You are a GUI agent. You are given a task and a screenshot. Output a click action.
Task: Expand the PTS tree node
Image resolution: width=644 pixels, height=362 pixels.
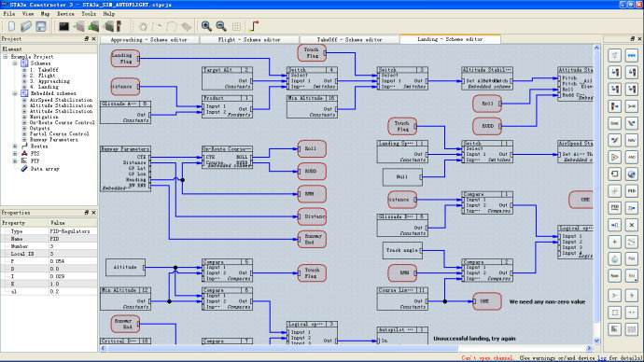pos(15,154)
